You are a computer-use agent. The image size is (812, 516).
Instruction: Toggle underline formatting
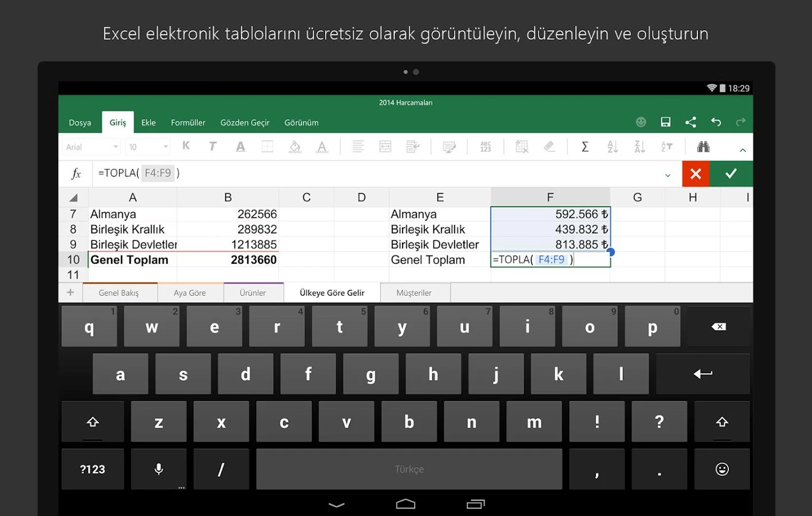click(240, 146)
